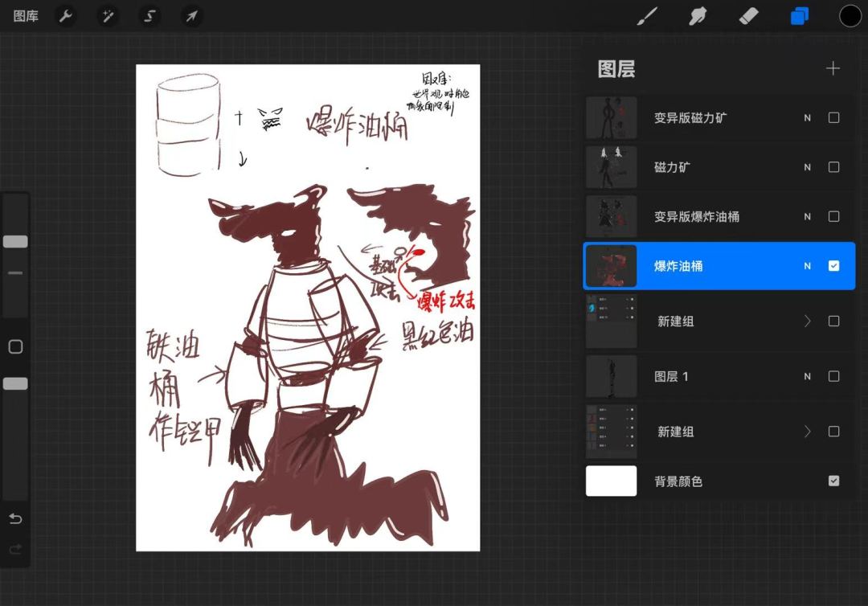Click 爆炸油桶 layer thumbnail
Viewport: 868px width, 606px height.
(611, 266)
